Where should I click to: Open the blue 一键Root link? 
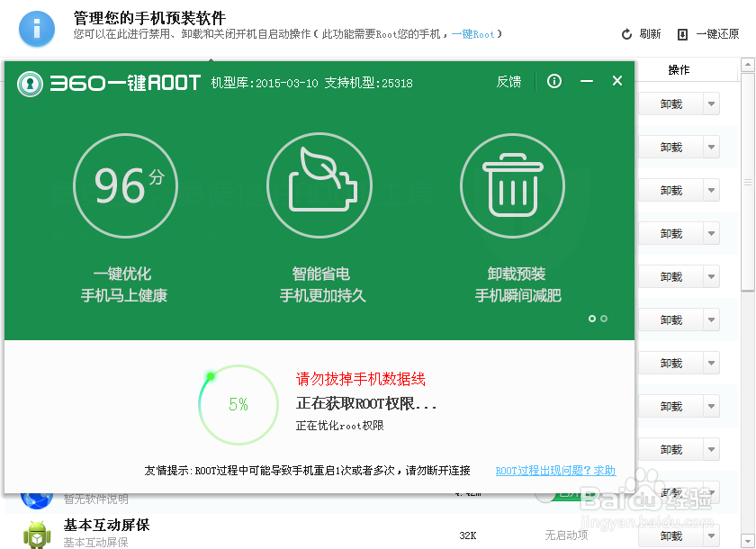click(x=473, y=34)
